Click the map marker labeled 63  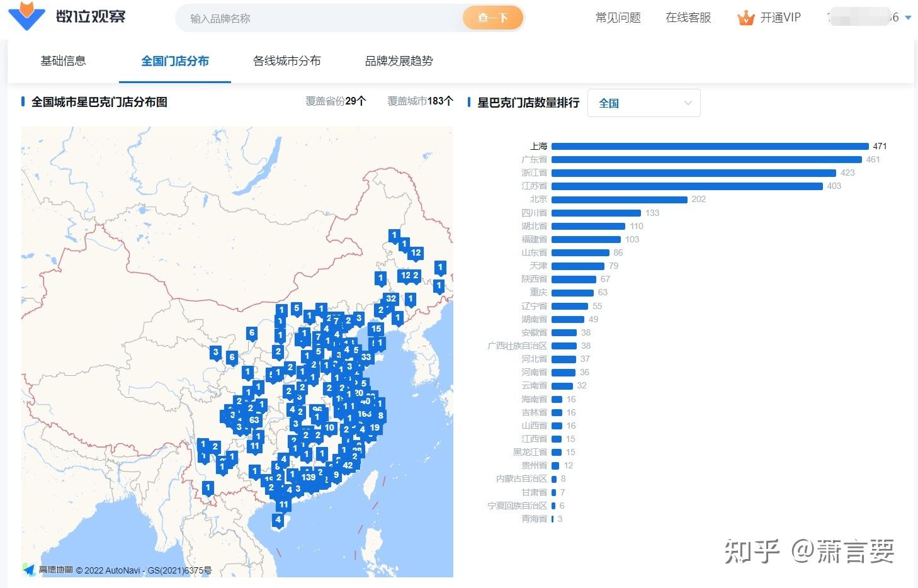click(x=254, y=421)
